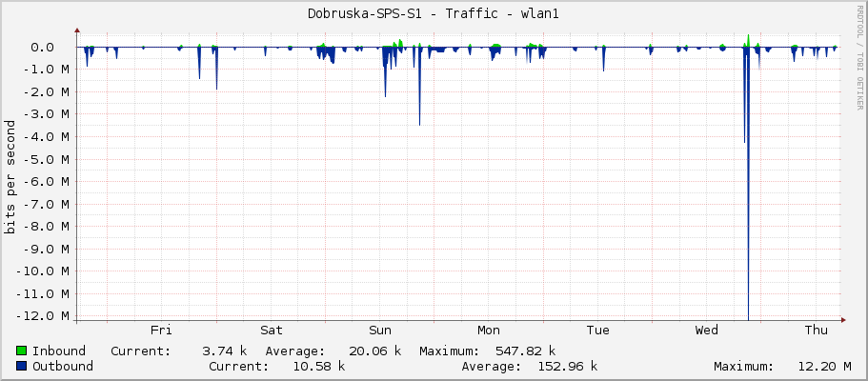This screenshot has width=868, height=381.
Task: Click the '-12.0 M' y-axis label
Action: click(x=43, y=316)
